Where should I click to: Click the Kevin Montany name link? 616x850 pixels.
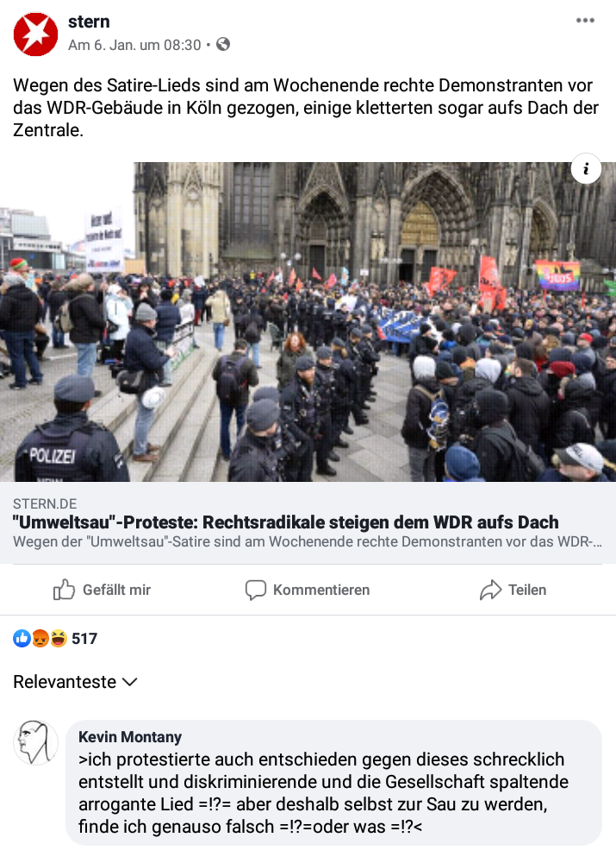point(130,737)
